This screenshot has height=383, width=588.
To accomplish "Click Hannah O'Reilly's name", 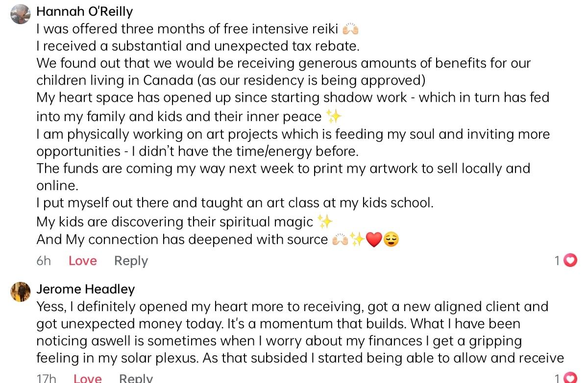I will tap(84, 11).
